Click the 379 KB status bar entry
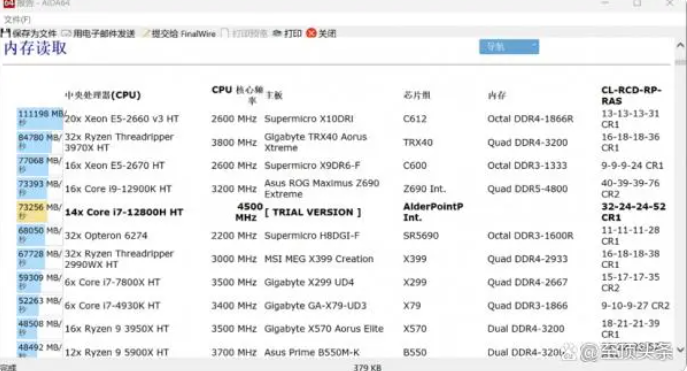The image size is (687, 371). (x=368, y=367)
